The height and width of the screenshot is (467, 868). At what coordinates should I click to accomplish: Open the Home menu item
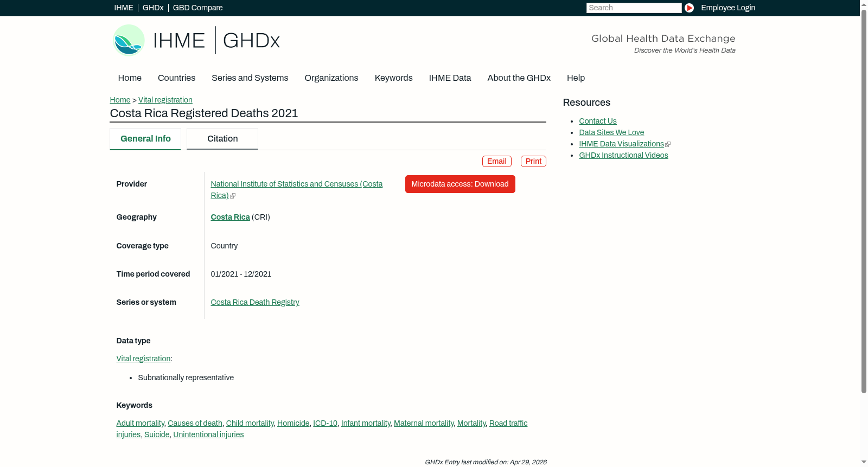pos(130,78)
